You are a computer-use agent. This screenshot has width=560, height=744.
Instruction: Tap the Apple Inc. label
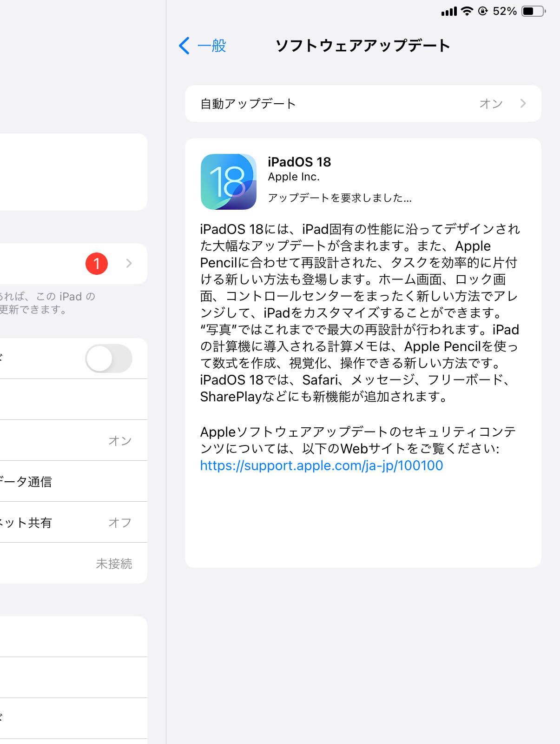point(294,177)
